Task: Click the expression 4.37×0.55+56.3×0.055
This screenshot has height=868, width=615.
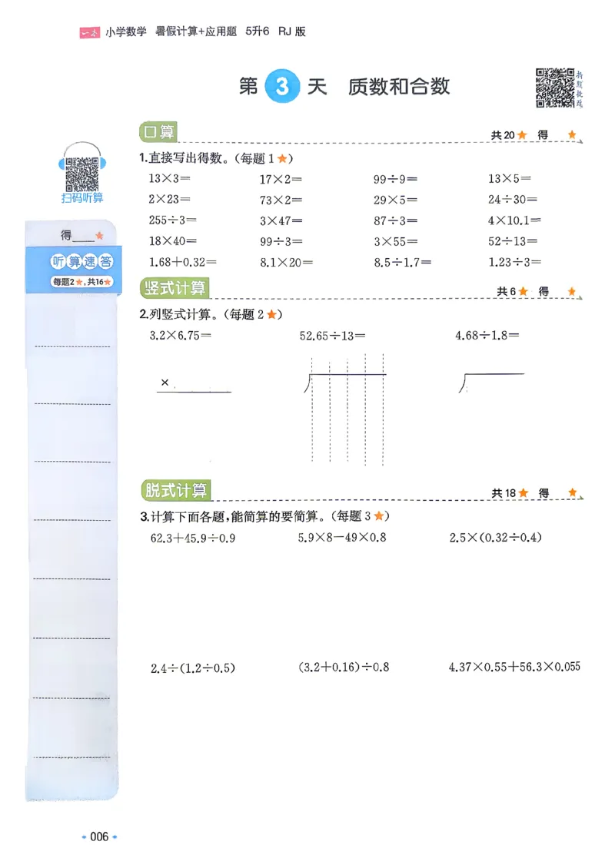Action: (x=514, y=667)
